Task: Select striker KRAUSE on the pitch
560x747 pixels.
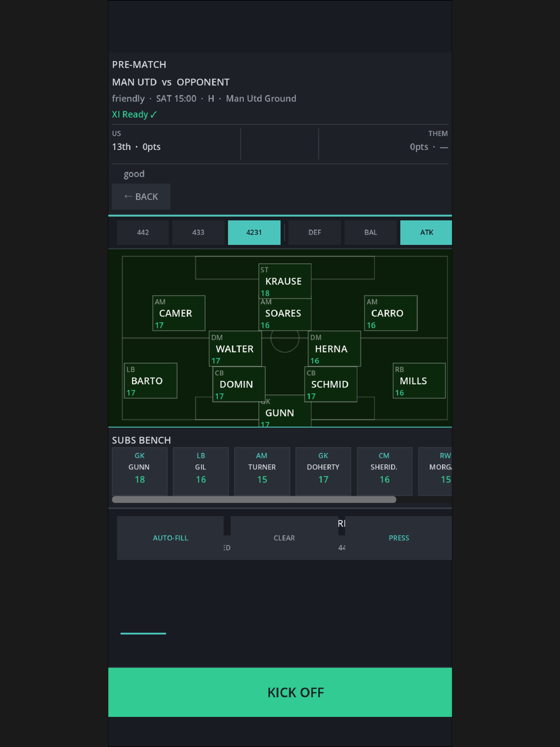Action: click(x=285, y=281)
